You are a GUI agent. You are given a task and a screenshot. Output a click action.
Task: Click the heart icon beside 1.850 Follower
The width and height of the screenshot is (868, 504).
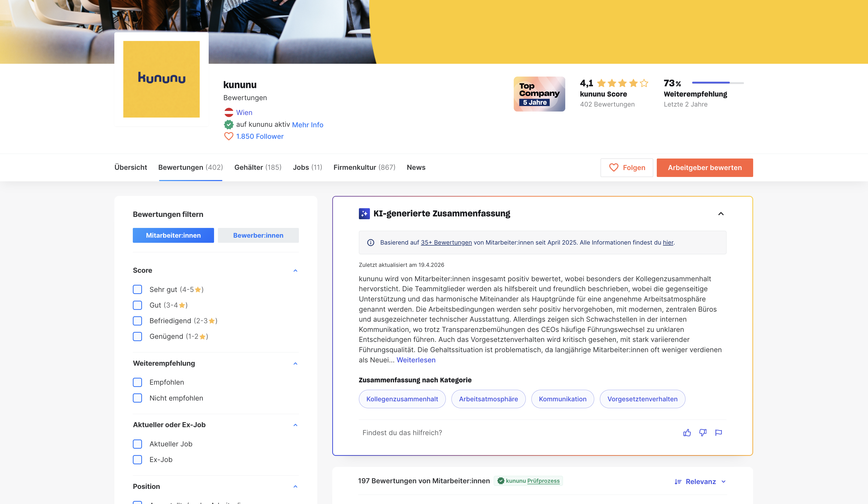[229, 136]
